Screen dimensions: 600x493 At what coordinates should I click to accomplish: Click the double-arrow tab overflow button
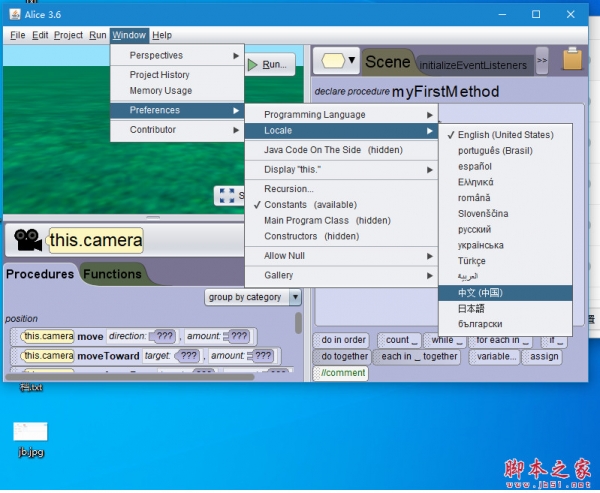pos(542,61)
